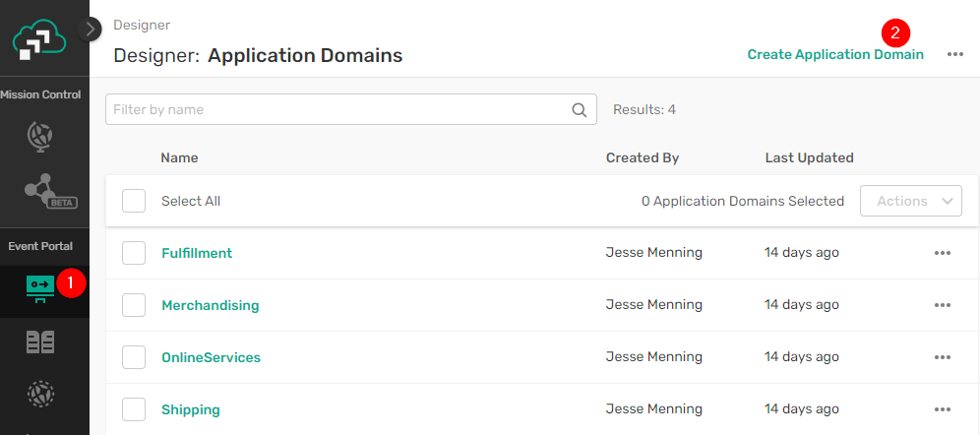The image size is (980, 435).
Task: Click the search magnifier icon
Action: pos(580,110)
